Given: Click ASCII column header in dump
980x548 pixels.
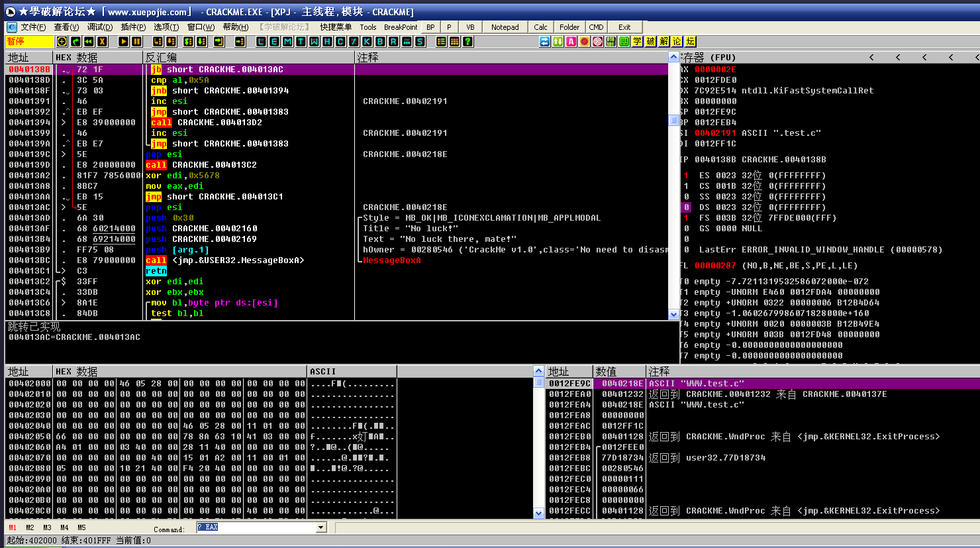Looking at the screenshot, I should click(352, 372).
